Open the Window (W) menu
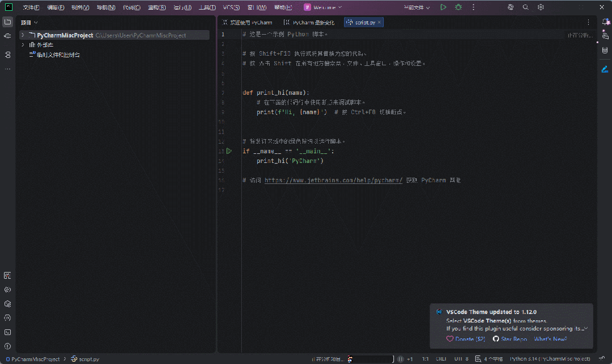Viewport: 612px width, 364px height. click(x=257, y=7)
